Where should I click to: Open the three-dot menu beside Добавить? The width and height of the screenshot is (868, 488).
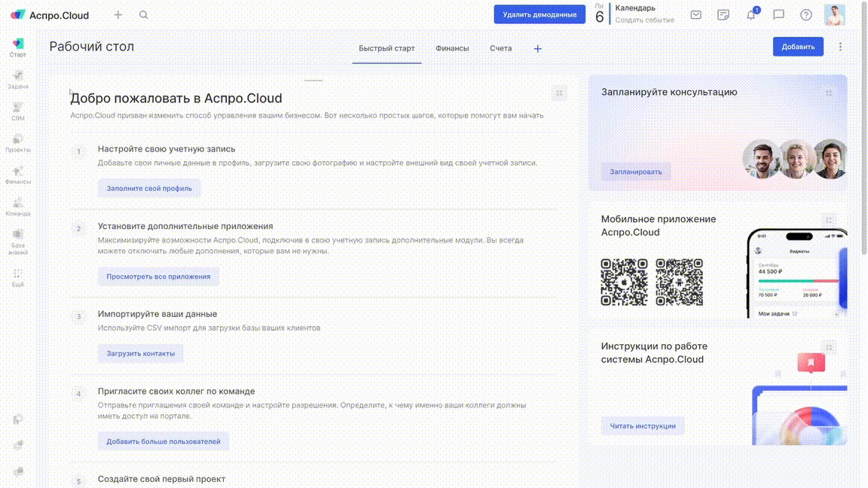[x=840, y=47]
